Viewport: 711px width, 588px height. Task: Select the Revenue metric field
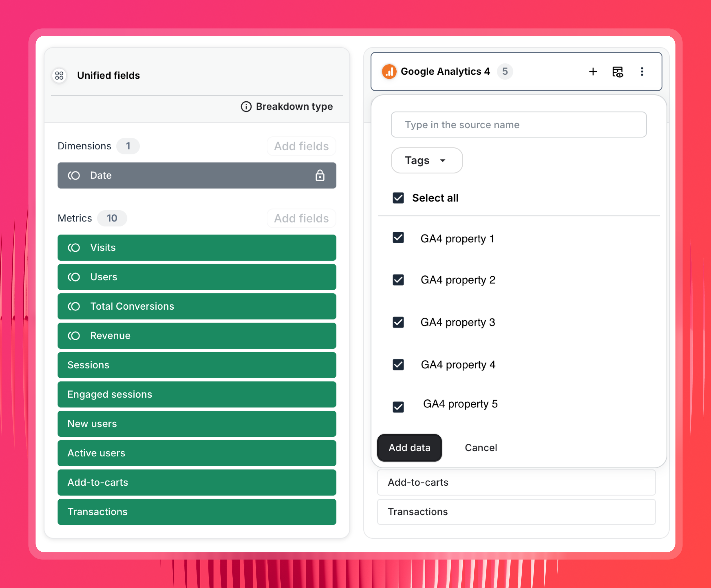pyautogui.click(x=197, y=336)
